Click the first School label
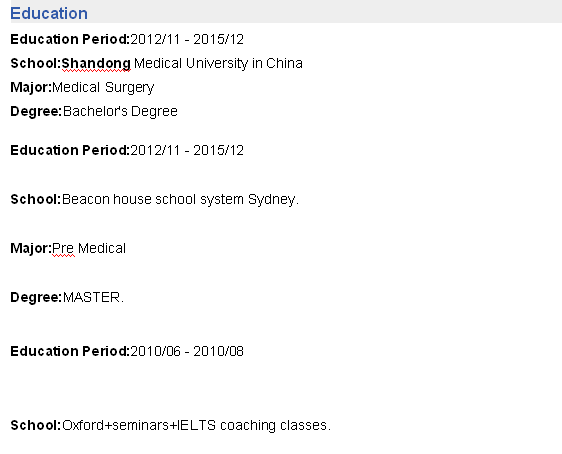Viewport: 562px width, 454px height. tap(36, 63)
